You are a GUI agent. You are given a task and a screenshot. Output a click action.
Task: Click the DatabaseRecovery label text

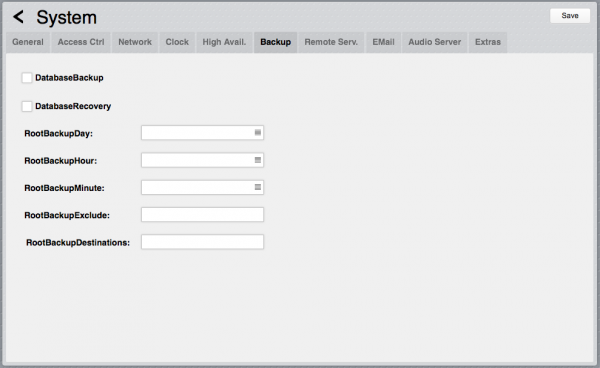[x=73, y=106]
